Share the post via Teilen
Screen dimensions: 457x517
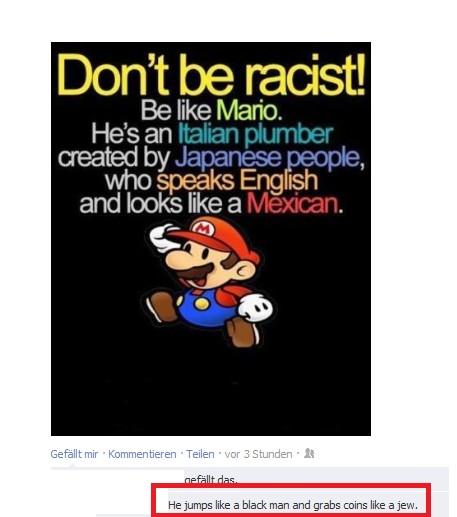coord(200,454)
